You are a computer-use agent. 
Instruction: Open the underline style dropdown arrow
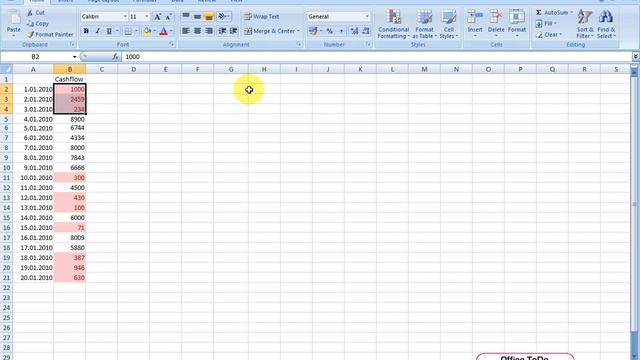tap(117, 31)
